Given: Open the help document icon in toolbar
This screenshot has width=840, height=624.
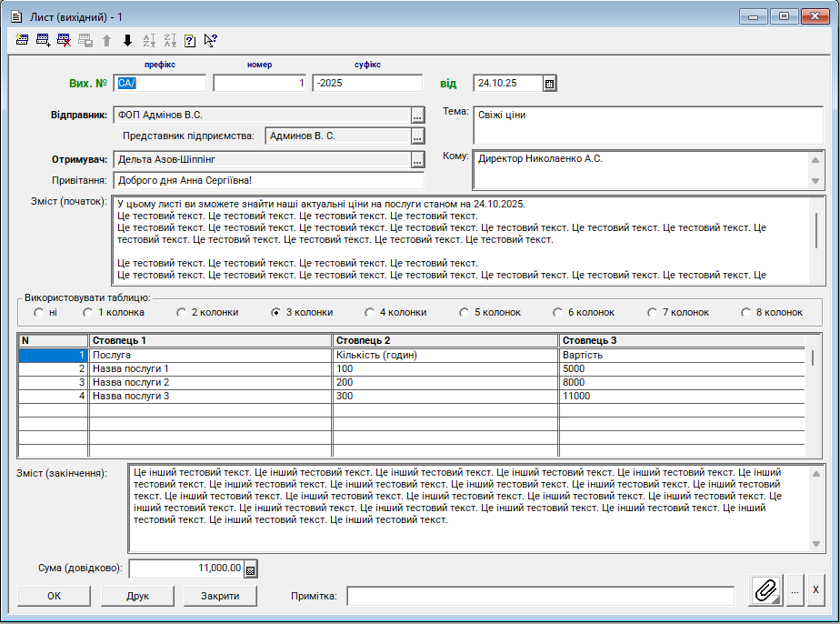Looking at the screenshot, I should pos(190,40).
